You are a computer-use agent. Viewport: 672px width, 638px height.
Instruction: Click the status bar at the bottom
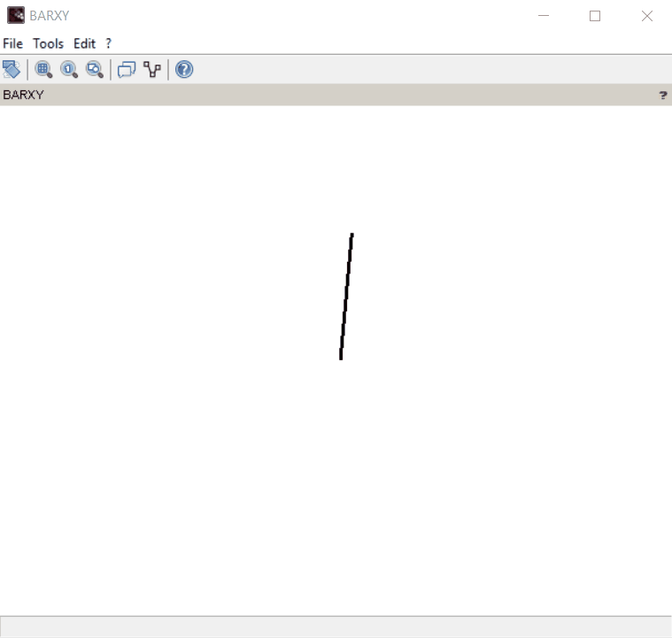point(336,626)
